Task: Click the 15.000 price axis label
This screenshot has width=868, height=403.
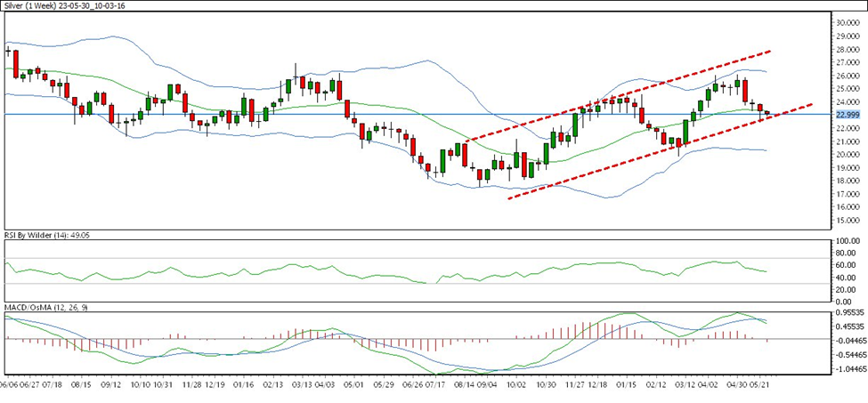Action: pos(847,222)
